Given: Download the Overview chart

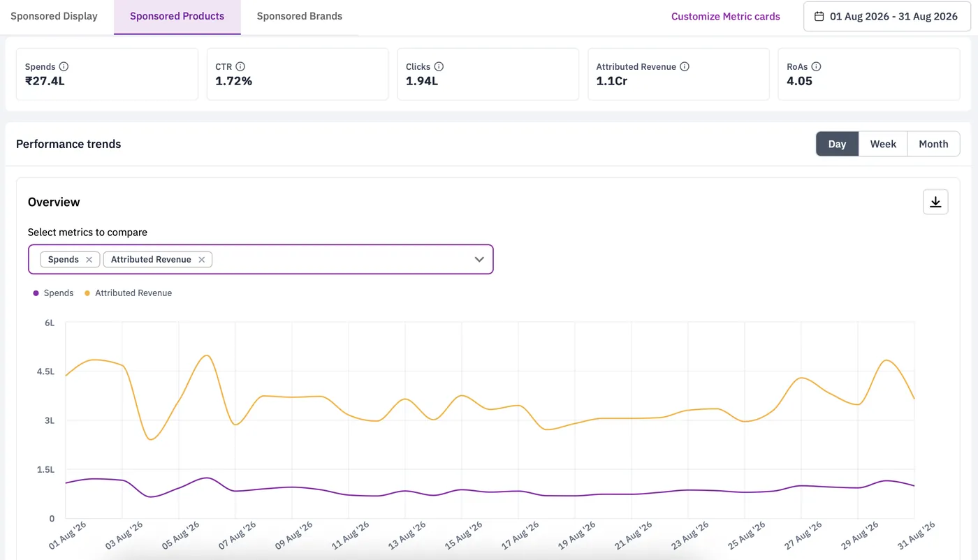Looking at the screenshot, I should click(935, 202).
